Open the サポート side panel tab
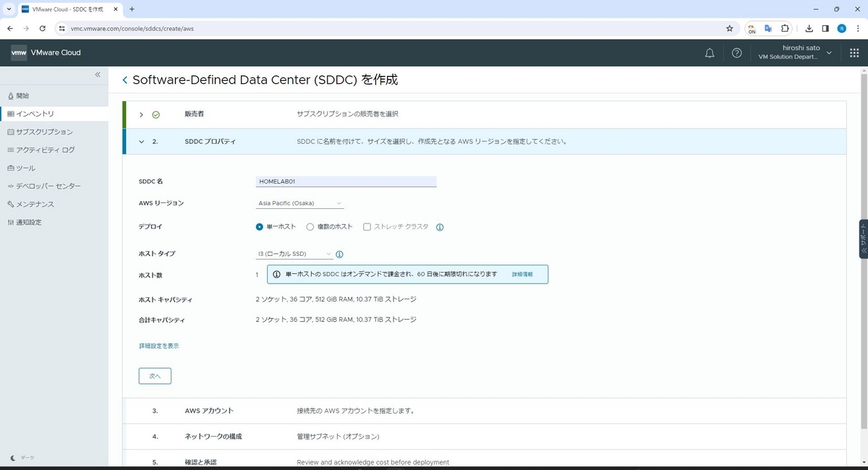 863,239
